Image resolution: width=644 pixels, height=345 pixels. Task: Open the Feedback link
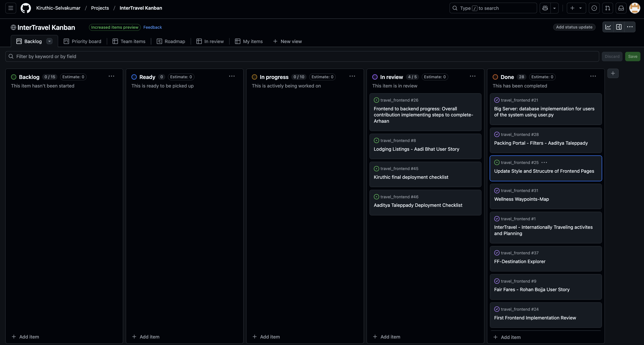click(x=152, y=27)
